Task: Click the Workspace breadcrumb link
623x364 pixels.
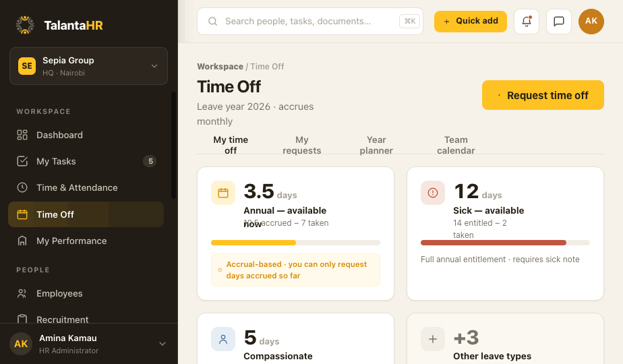Action: pyautogui.click(x=220, y=66)
